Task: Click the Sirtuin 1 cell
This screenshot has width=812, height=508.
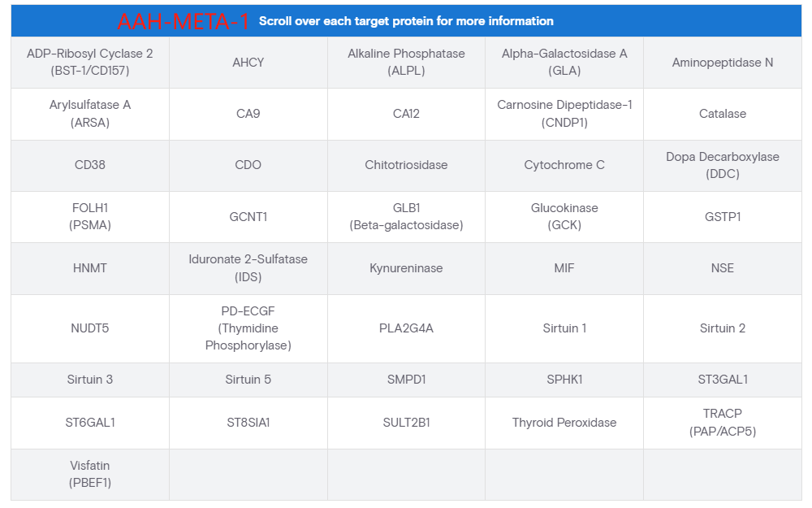Action: click(564, 328)
